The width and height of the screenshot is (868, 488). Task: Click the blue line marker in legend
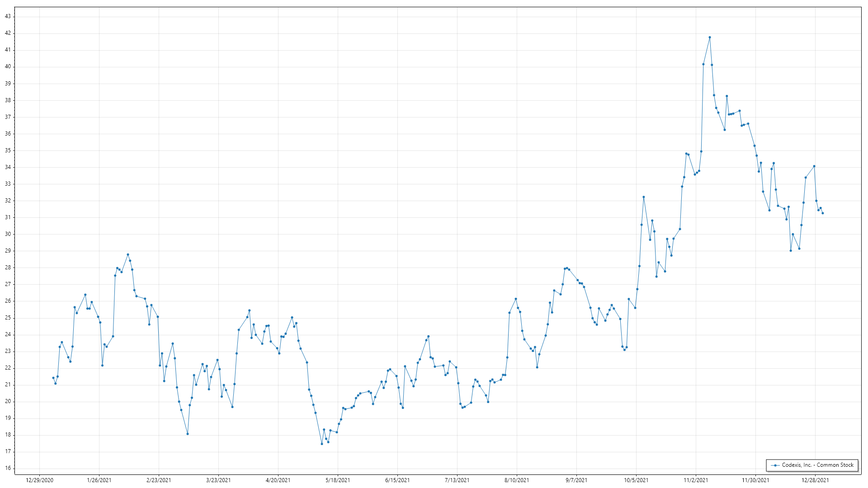(775, 465)
